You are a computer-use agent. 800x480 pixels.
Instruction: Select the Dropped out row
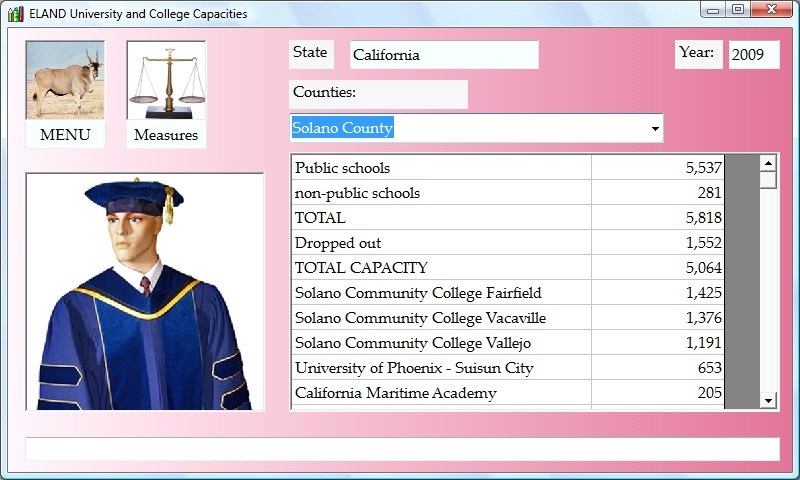(440, 243)
